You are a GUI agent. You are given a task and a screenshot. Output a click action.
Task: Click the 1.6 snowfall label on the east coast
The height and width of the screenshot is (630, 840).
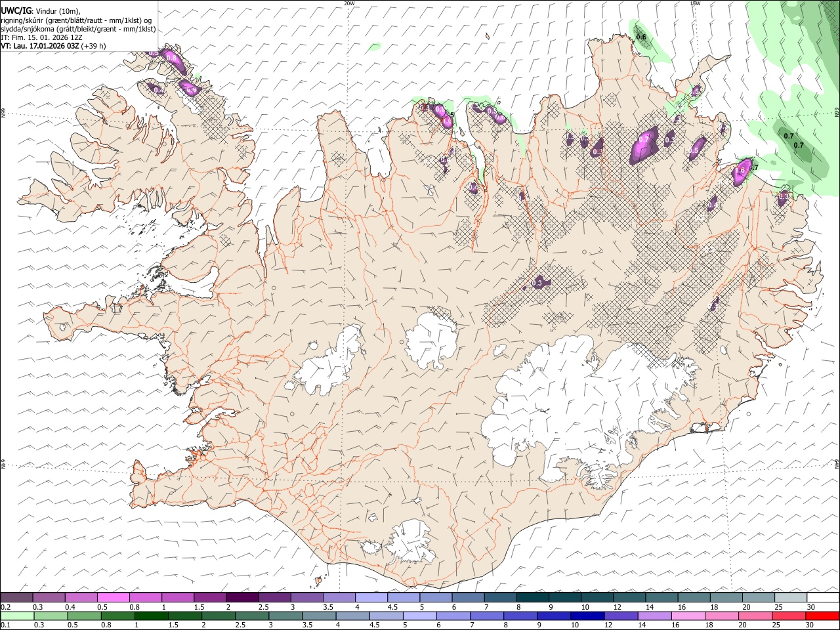(741, 171)
